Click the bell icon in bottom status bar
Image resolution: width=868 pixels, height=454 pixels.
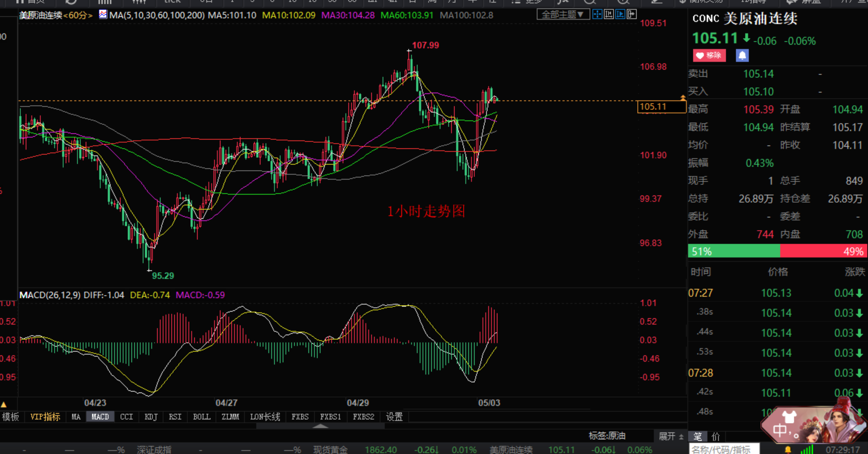(788, 449)
